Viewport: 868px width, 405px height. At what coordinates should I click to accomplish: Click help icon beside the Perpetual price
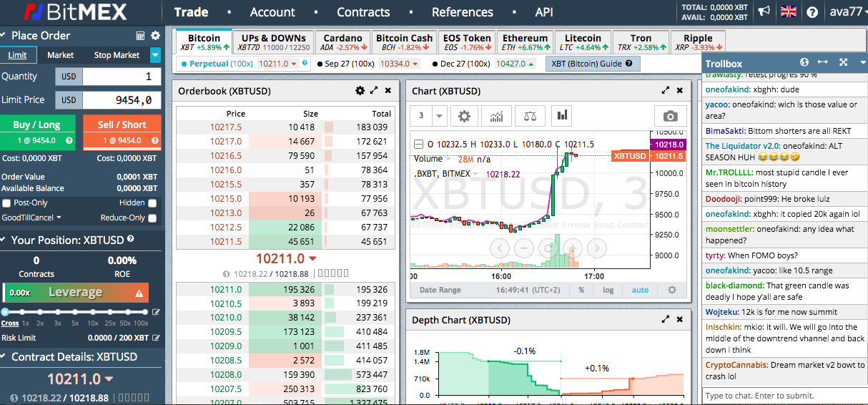coord(305,64)
